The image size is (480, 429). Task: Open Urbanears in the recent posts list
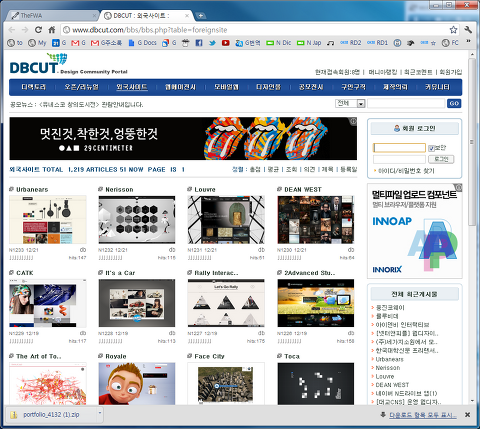point(389,359)
